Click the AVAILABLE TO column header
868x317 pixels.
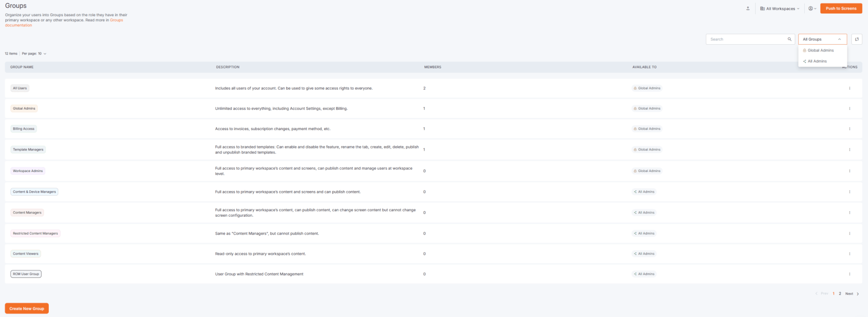[644, 67]
